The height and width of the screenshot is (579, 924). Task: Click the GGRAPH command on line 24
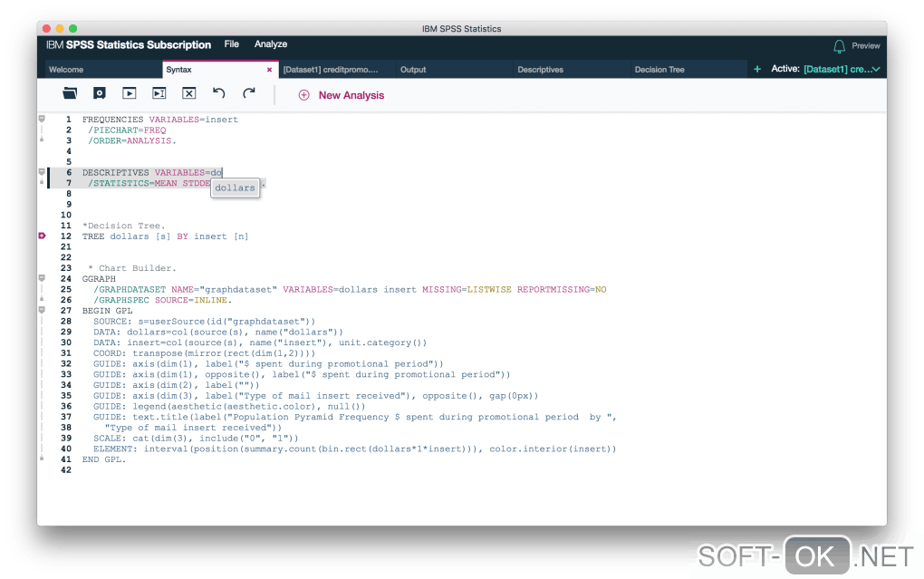(99, 279)
